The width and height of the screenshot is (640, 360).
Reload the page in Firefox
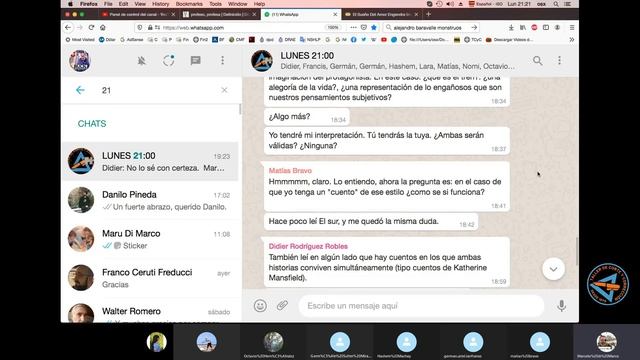tap(91, 27)
